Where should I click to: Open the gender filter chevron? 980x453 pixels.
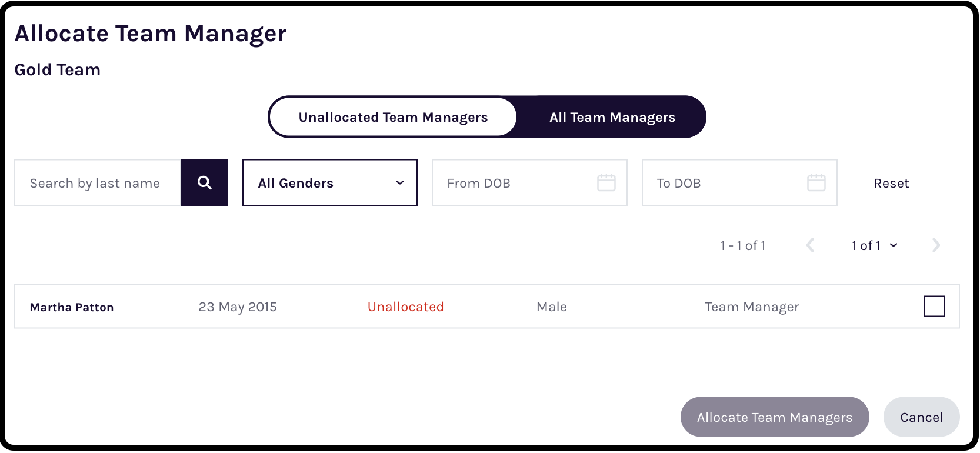(x=399, y=182)
